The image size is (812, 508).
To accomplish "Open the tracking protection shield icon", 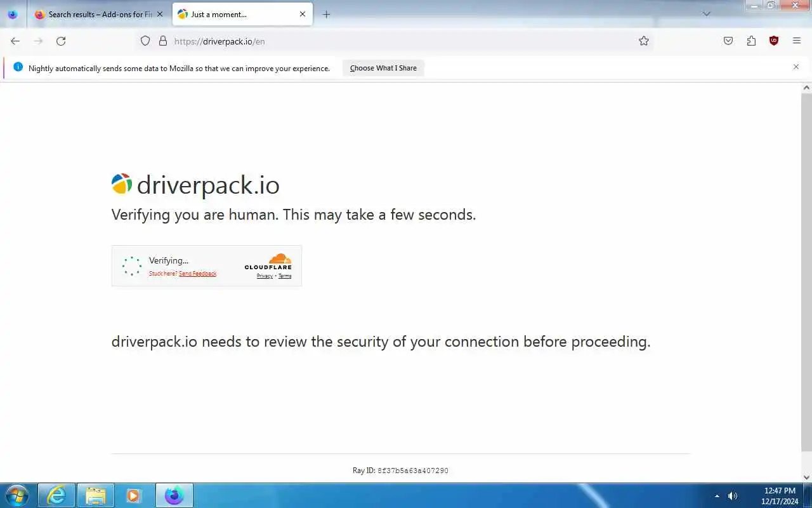I will tap(145, 41).
